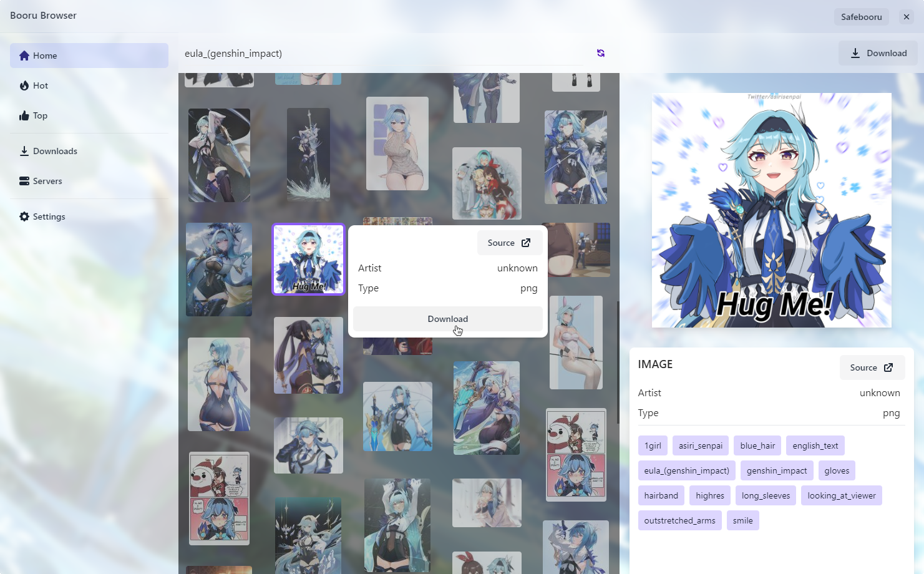Open the Safebooru server selector
Screen dimensions: 924x574
pyautogui.click(x=861, y=17)
